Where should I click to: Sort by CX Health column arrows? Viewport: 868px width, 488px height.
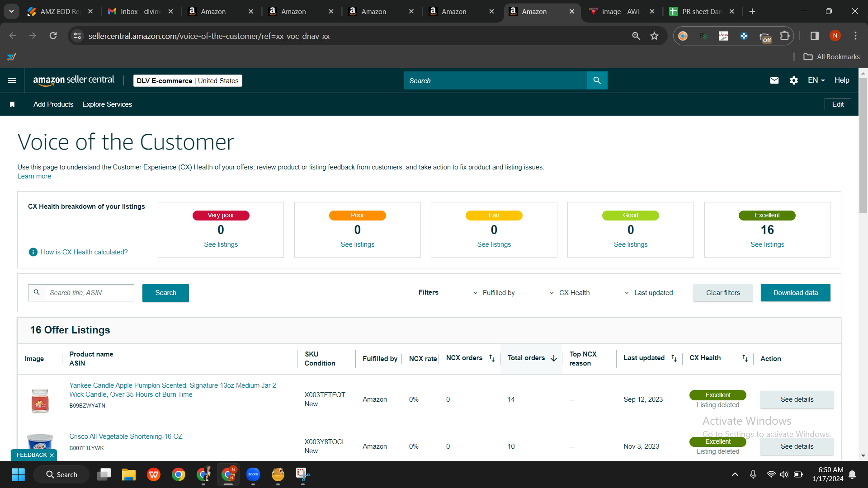click(745, 358)
